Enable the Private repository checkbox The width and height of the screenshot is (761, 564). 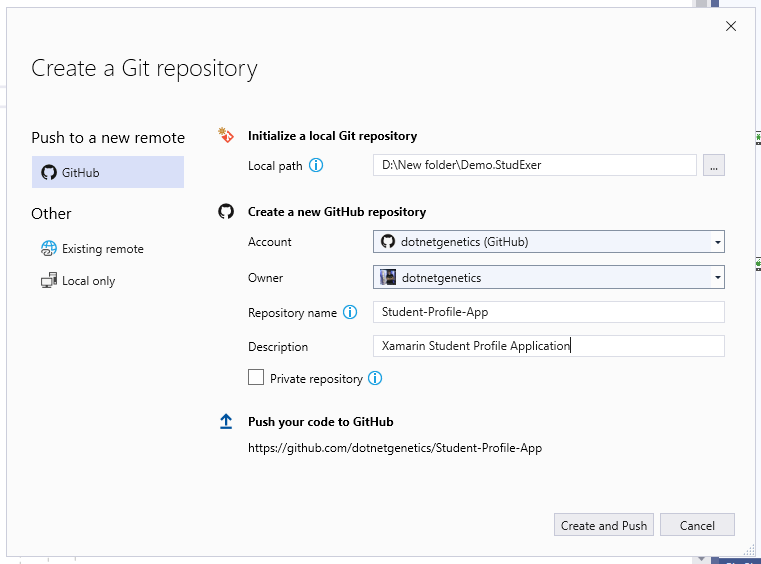[x=256, y=377]
